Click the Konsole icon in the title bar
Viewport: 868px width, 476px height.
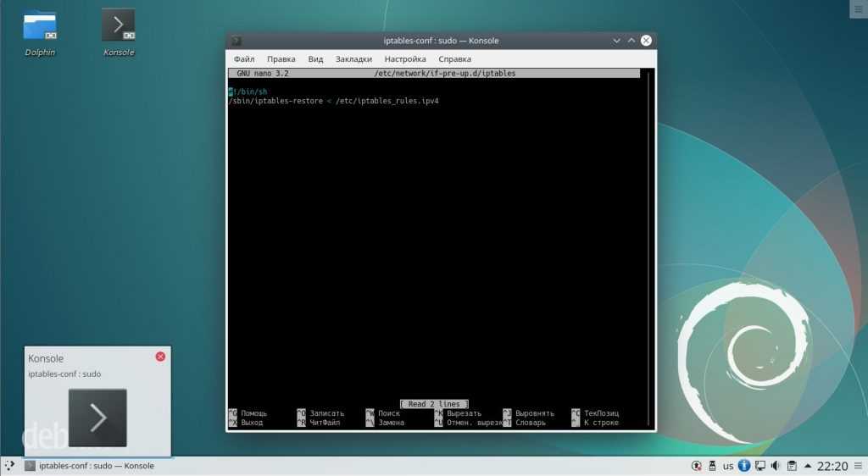coord(236,41)
